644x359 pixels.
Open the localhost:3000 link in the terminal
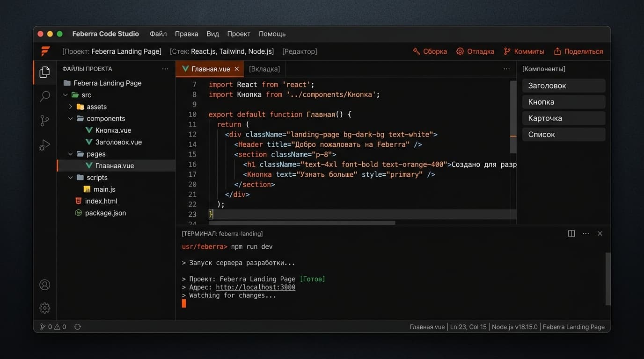pyautogui.click(x=256, y=287)
